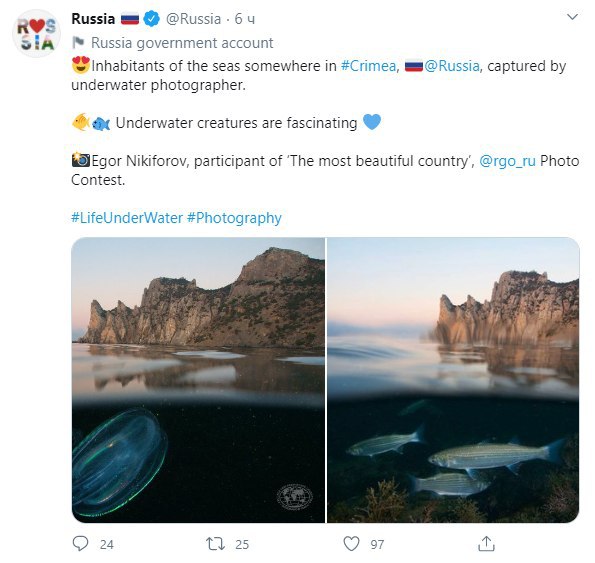The width and height of the screenshot is (595, 563).
Task: Click the blue verified badge
Action: click(x=151, y=19)
